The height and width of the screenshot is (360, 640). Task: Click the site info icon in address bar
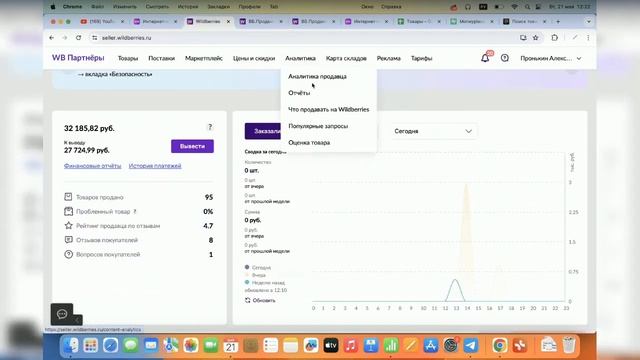tap(95, 38)
